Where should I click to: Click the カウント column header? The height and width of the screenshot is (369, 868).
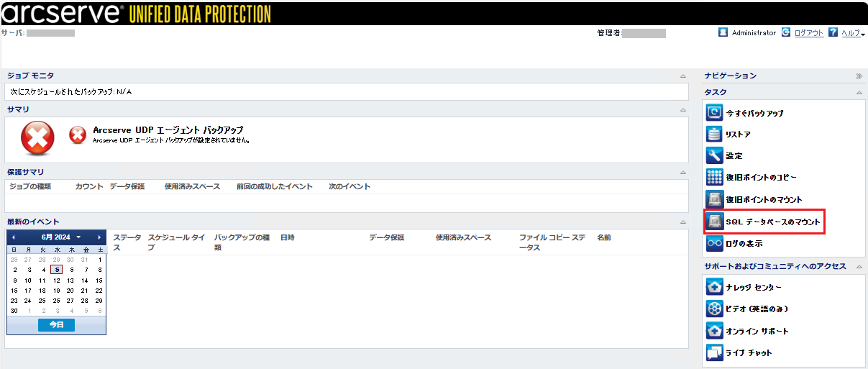[89, 186]
